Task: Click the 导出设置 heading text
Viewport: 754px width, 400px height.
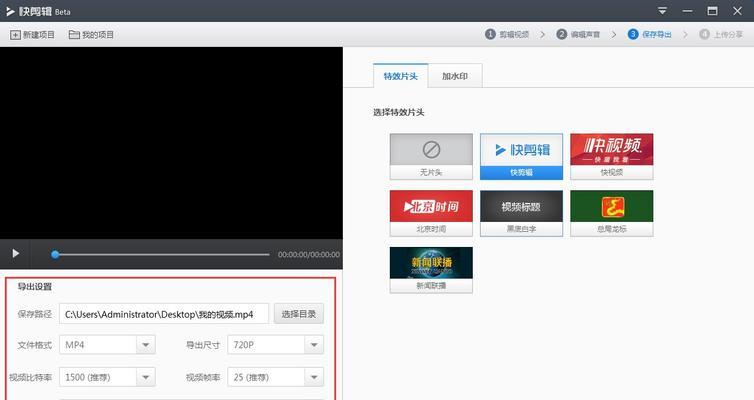Action: point(35,287)
